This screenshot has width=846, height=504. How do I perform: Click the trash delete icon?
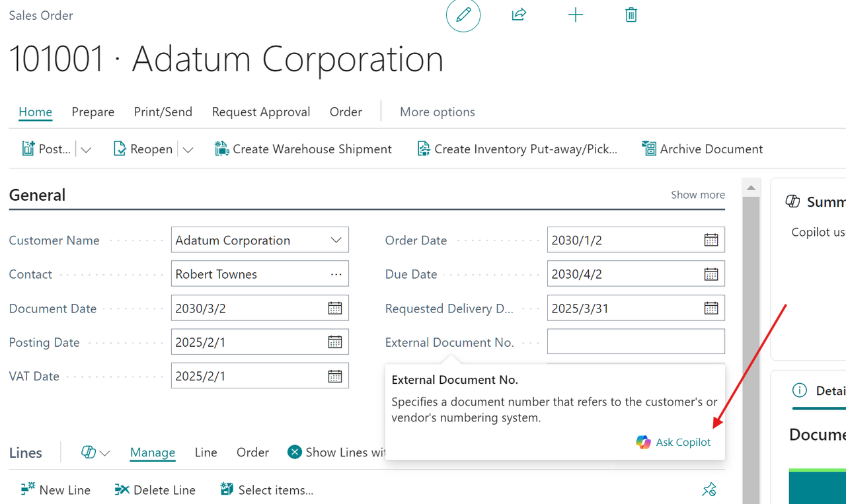click(x=631, y=15)
